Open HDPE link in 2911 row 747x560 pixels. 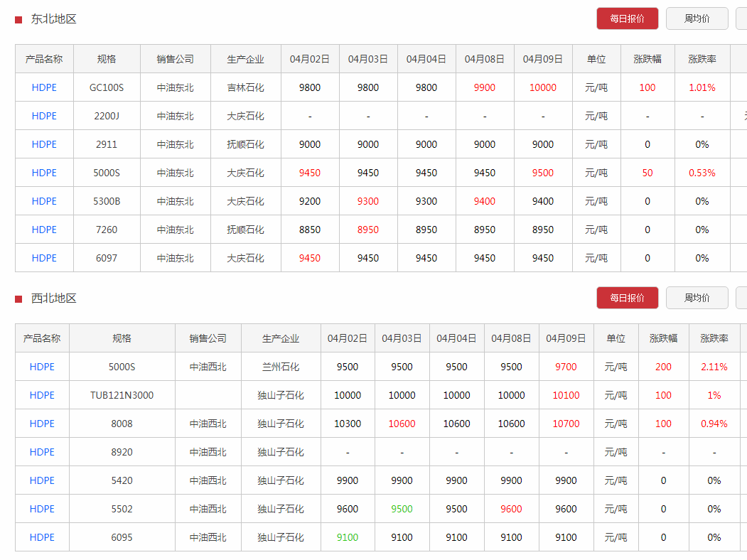point(44,144)
